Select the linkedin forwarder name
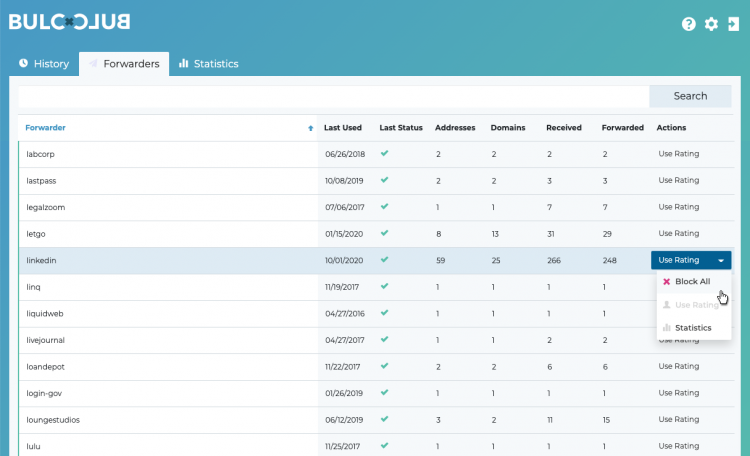This screenshot has width=750, height=456. pos(41,260)
